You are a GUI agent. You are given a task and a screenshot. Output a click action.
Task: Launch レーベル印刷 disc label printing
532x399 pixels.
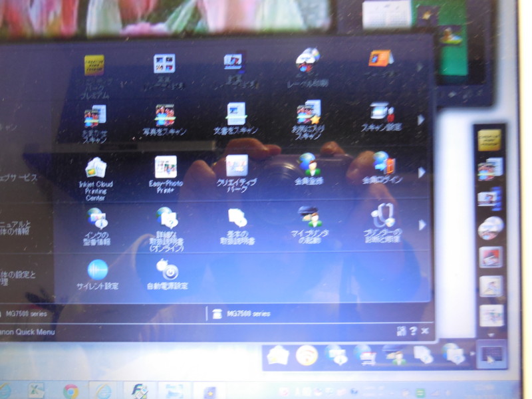pos(307,61)
